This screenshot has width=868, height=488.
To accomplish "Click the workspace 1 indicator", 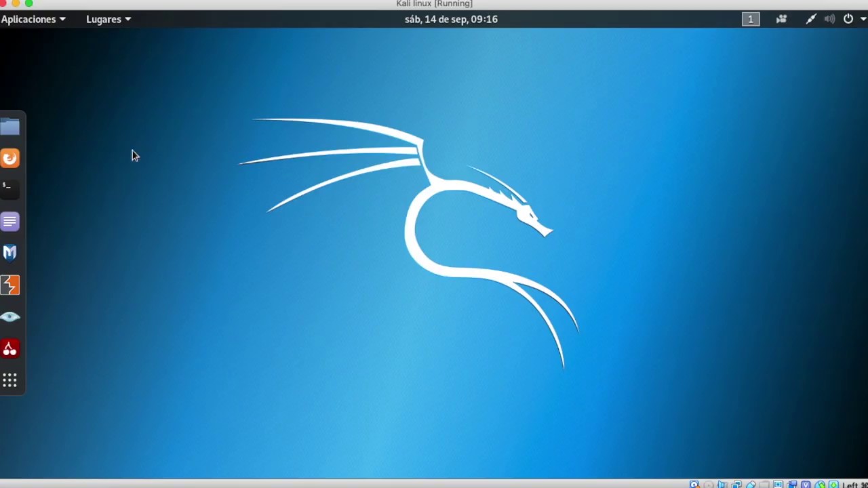I will pyautogui.click(x=751, y=19).
